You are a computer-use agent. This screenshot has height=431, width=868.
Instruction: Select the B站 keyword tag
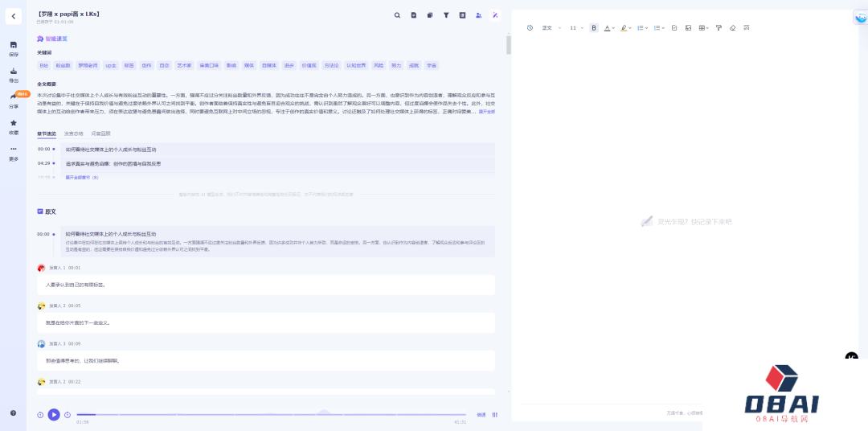point(44,65)
